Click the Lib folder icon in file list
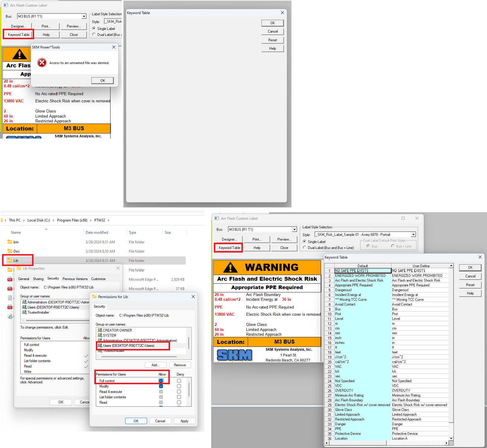This screenshot has width=487, height=448. click(x=10, y=260)
